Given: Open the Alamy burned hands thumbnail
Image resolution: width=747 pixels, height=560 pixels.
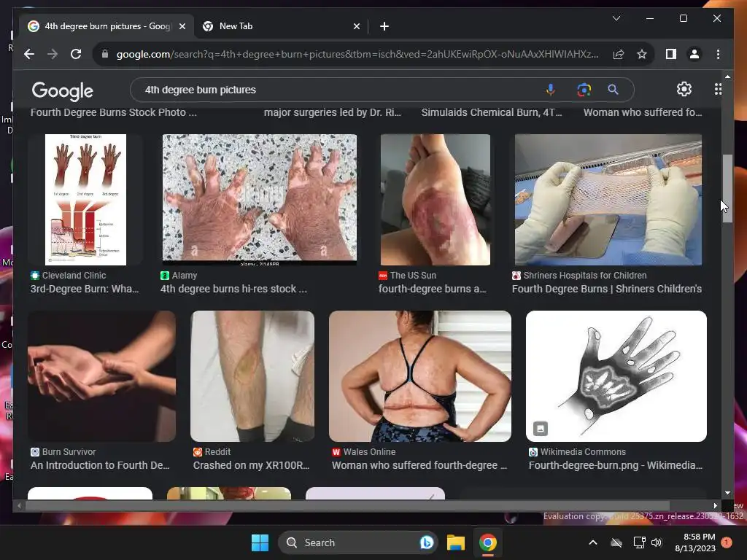Looking at the screenshot, I should (x=259, y=200).
